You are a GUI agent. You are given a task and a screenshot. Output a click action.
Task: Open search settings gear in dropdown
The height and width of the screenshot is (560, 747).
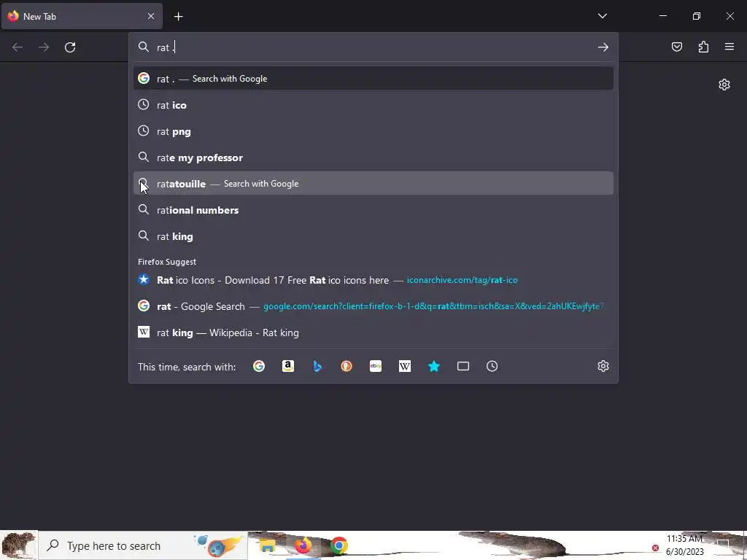[x=603, y=366]
